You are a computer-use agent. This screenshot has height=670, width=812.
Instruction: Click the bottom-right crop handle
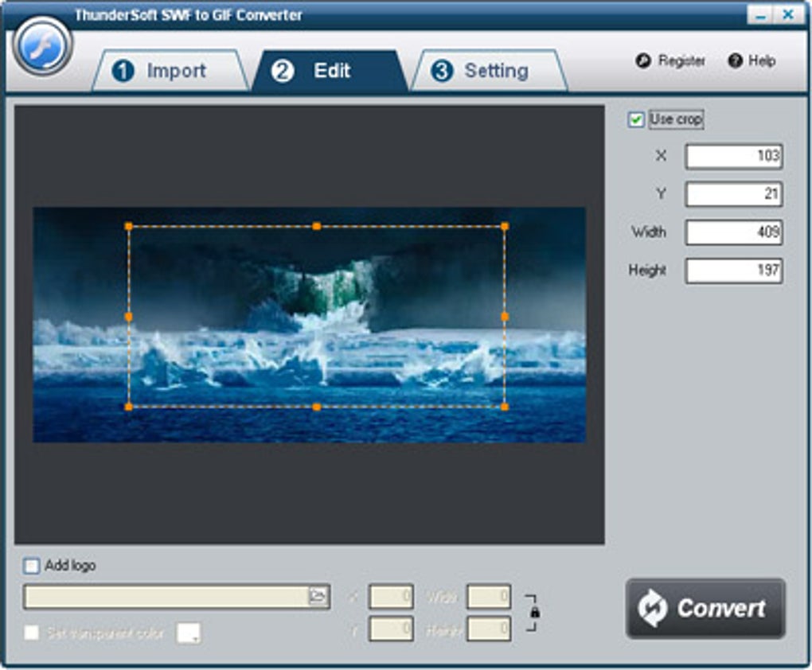pyautogui.click(x=505, y=407)
